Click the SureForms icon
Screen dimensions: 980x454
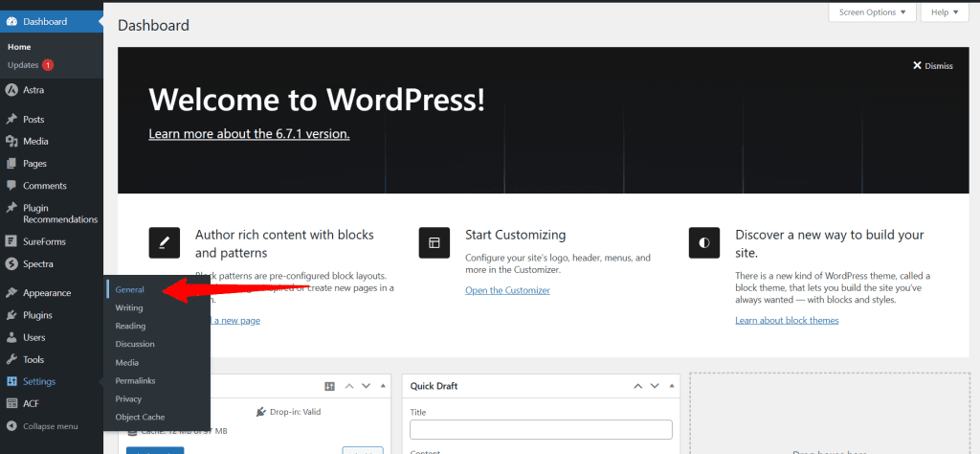pos(11,241)
